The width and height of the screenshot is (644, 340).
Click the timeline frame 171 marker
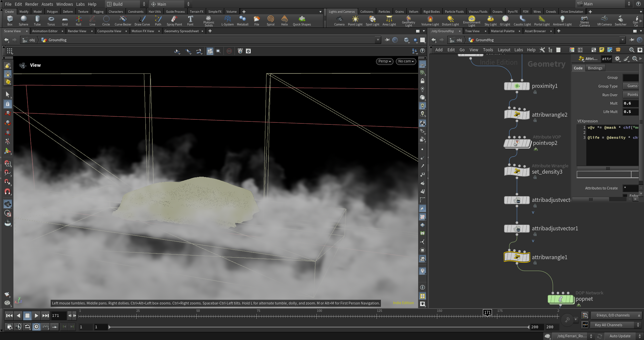487,313
